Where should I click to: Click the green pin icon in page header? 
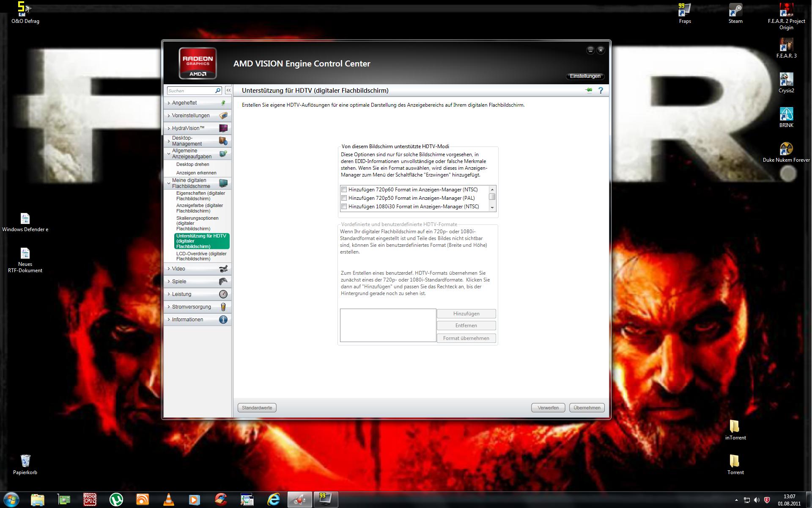coord(589,90)
